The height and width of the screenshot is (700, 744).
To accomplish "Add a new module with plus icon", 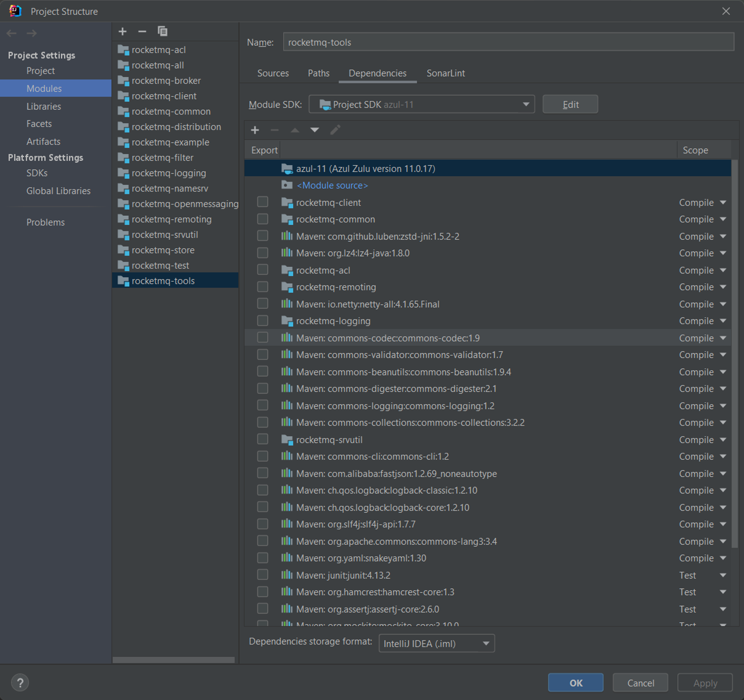I will (122, 31).
